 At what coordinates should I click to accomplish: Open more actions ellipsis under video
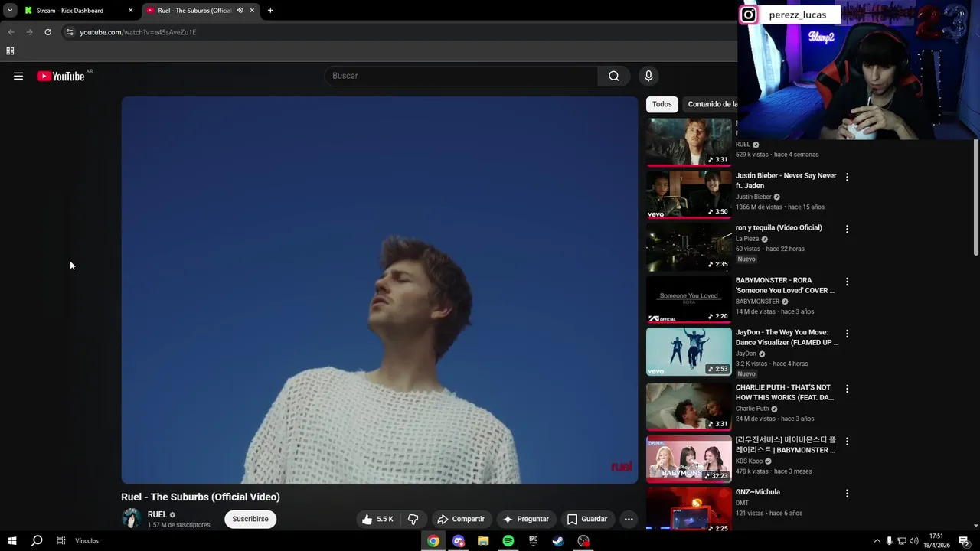click(x=629, y=519)
